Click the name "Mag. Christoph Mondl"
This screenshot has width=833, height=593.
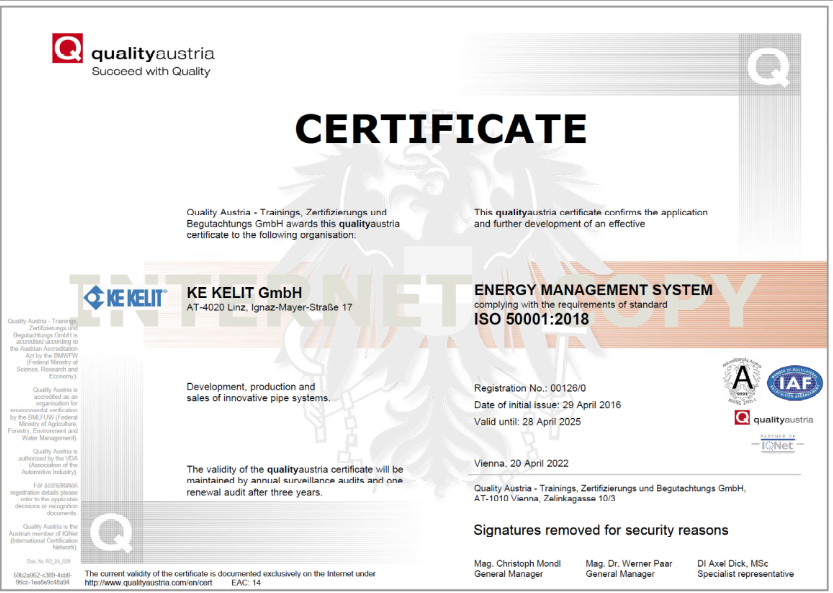coord(517,564)
